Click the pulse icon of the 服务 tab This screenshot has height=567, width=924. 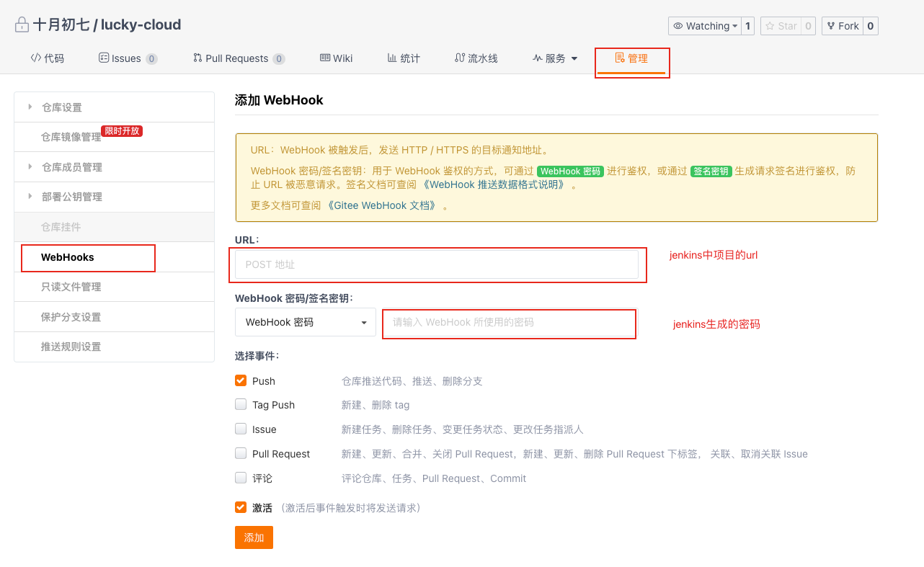point(538,58)
